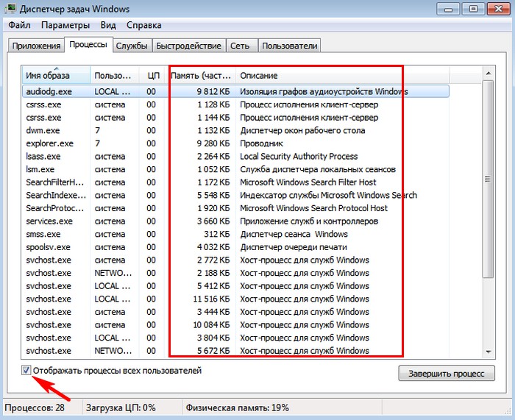Switch to the Приложения tab
This screenshot has width=515, height=420.
coord(35,46)
